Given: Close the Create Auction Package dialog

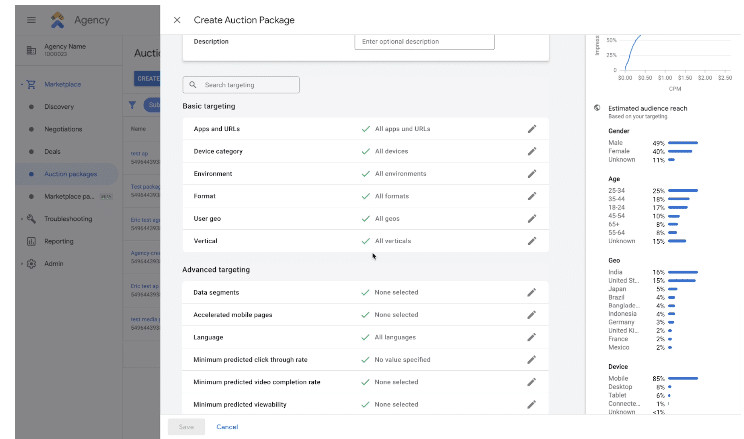Looking at the screenshot, I should (x=177, y=20).
